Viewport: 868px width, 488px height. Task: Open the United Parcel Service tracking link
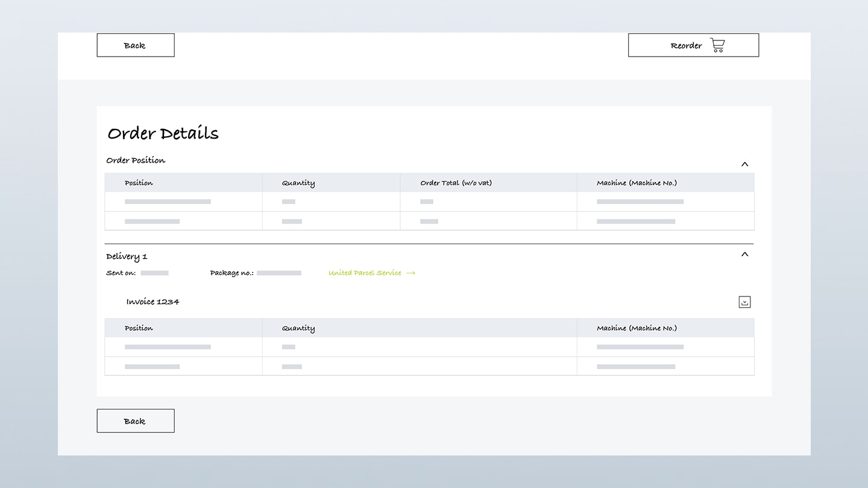365,273
